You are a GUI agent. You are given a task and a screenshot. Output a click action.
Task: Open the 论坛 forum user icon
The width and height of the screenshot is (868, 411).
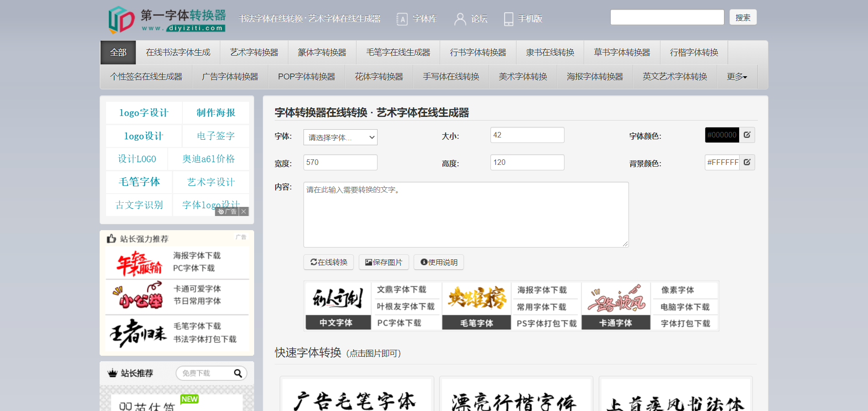(460, 19)
